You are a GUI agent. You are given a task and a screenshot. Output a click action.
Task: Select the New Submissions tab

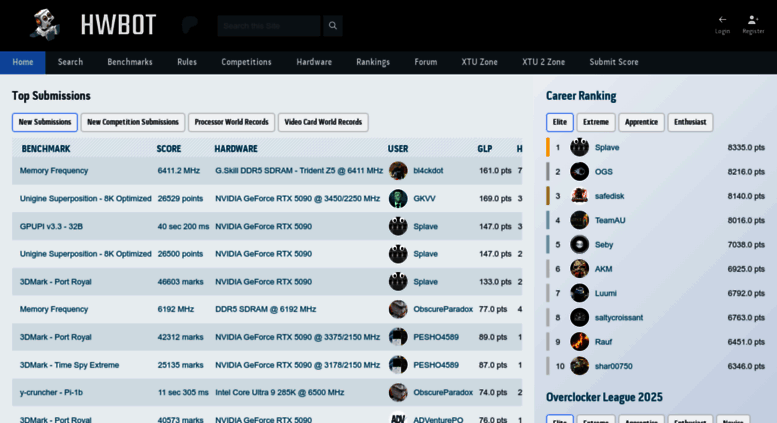[45, 122]
